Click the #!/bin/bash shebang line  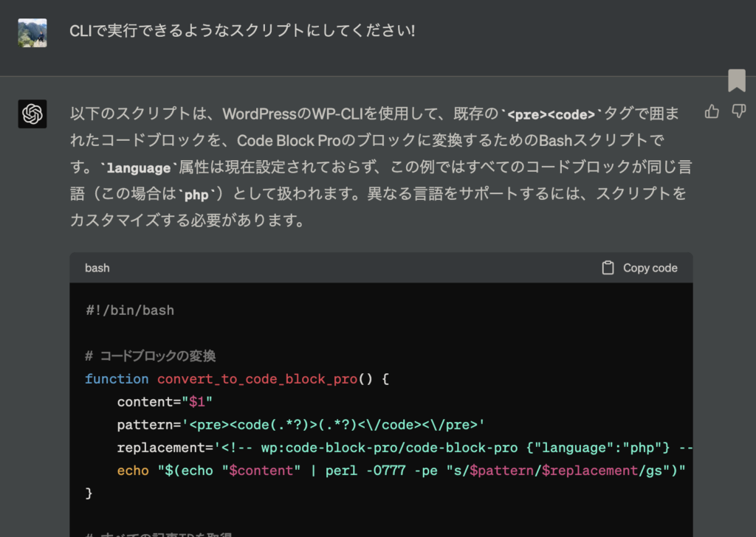point(130,310)
